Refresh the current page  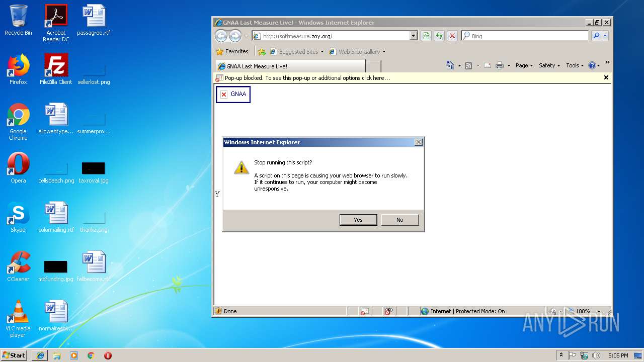pyautogui.click(x=439, y=36)
